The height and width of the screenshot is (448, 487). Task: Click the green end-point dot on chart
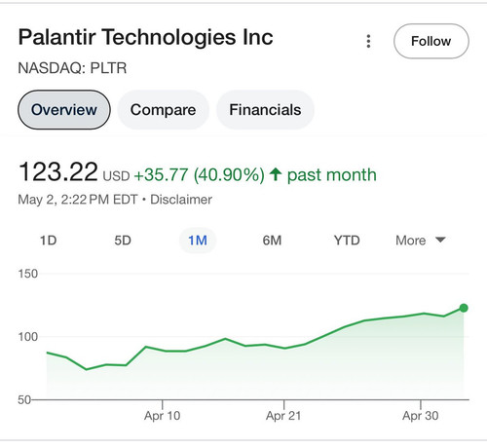pos(464,308)
